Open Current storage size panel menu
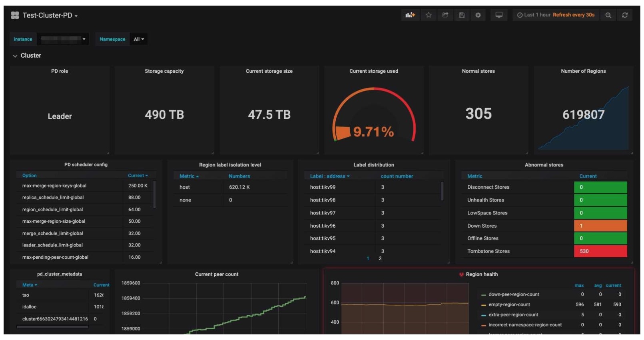This screenshot has height=340, width=644. 269,71
